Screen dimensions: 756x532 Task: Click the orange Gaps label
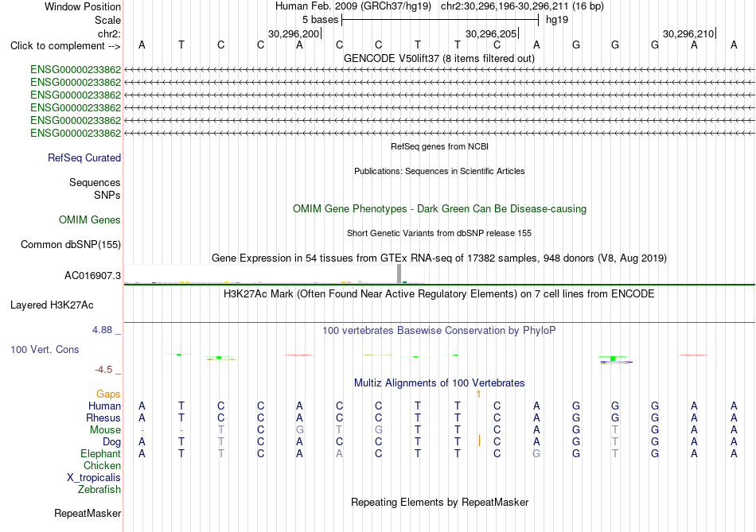[x=108, y=394]
